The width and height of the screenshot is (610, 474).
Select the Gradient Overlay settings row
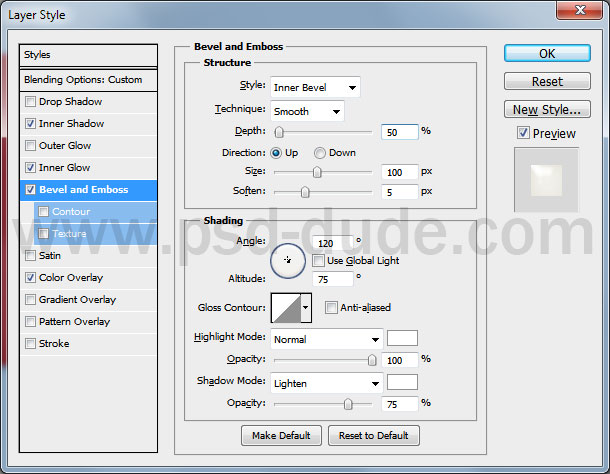point(88,300)
